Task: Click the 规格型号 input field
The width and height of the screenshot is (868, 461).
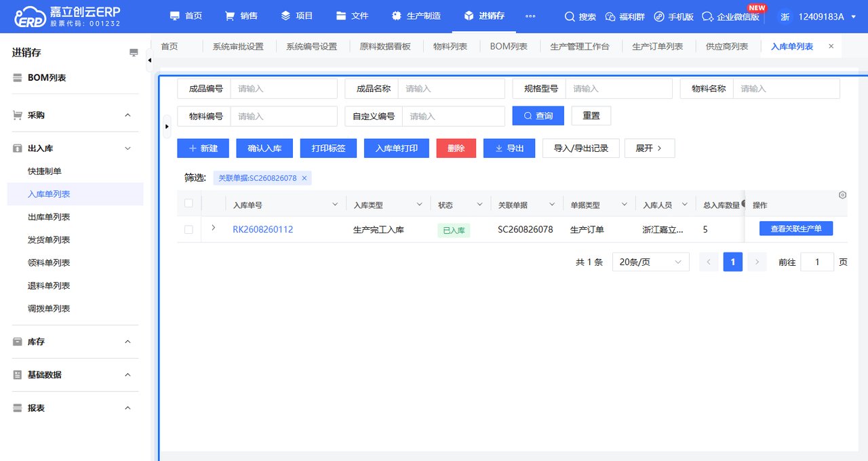Action: tap(618, 89)
